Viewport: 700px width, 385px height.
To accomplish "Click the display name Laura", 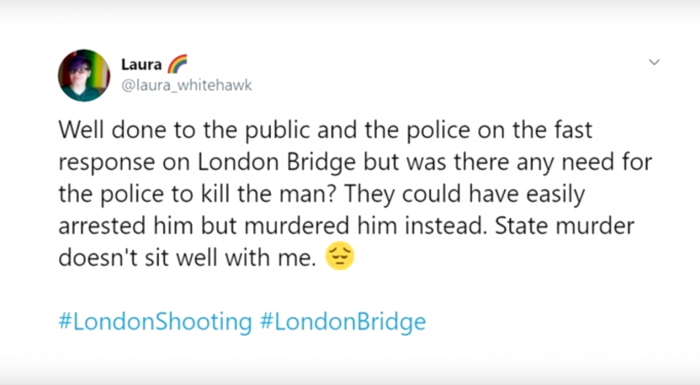I will click(x=141, y=65).
